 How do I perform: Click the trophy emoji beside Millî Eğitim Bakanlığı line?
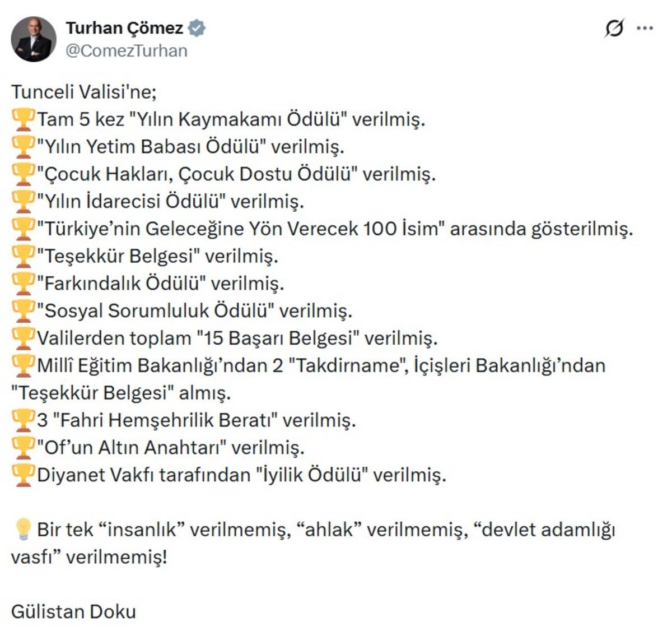[x=24, y=363]
